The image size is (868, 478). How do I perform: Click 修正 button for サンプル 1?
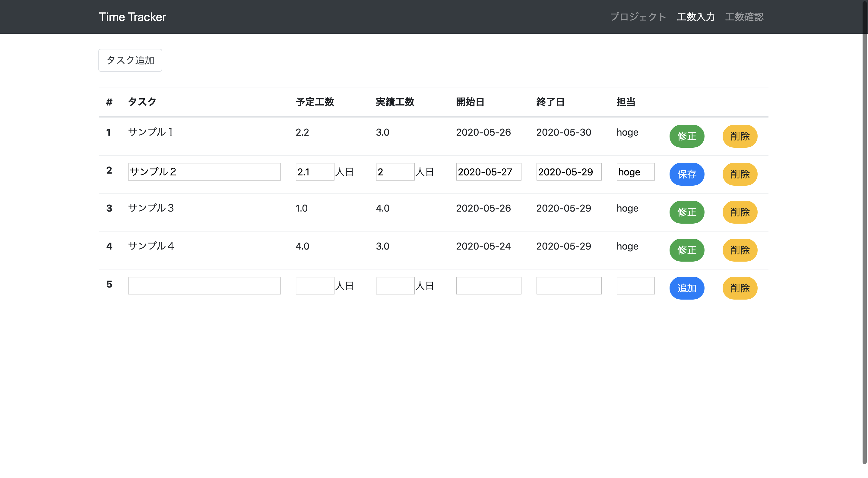pos(687,136)
